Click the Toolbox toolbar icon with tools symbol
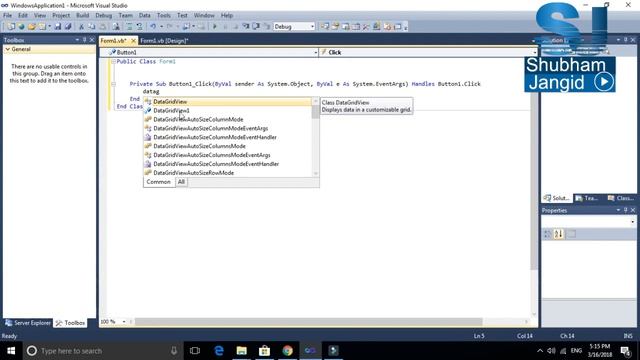Screen dimensions: 640x360 point(366,27)
